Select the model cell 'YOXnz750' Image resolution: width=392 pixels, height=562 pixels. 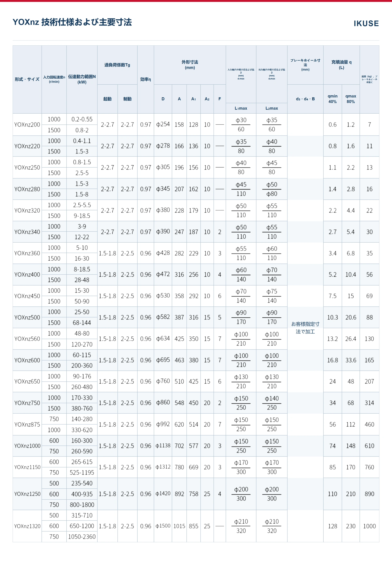[x=27, y=403]
